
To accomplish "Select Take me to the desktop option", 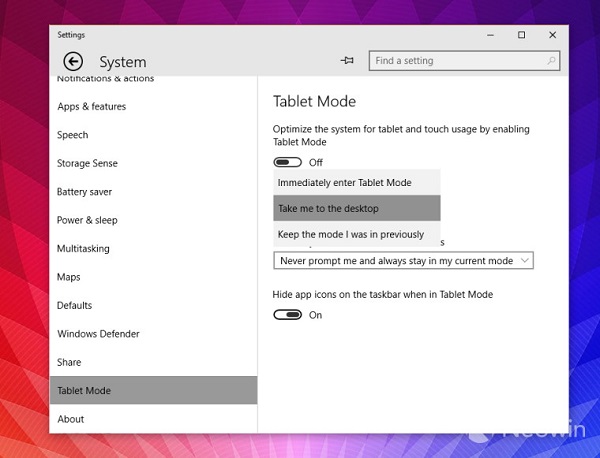I will 357,208.
